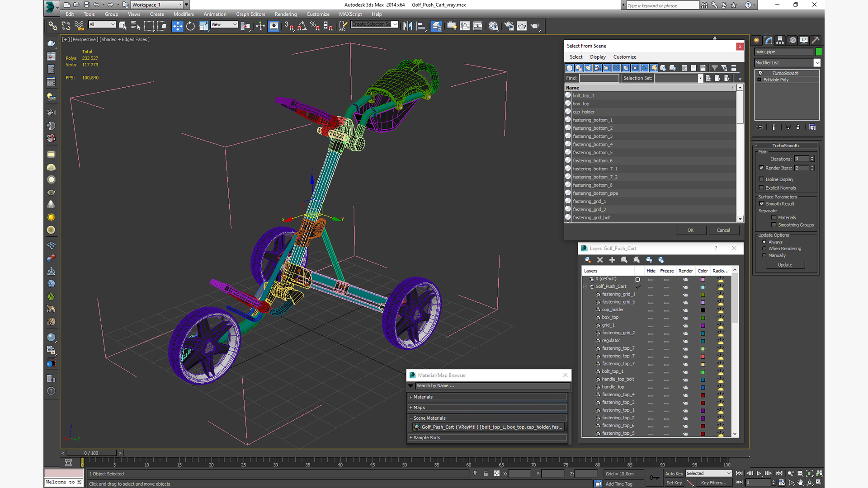Click Cancel in Select From Scene dialog
The image size is (868, 488).
pos(723,230)
